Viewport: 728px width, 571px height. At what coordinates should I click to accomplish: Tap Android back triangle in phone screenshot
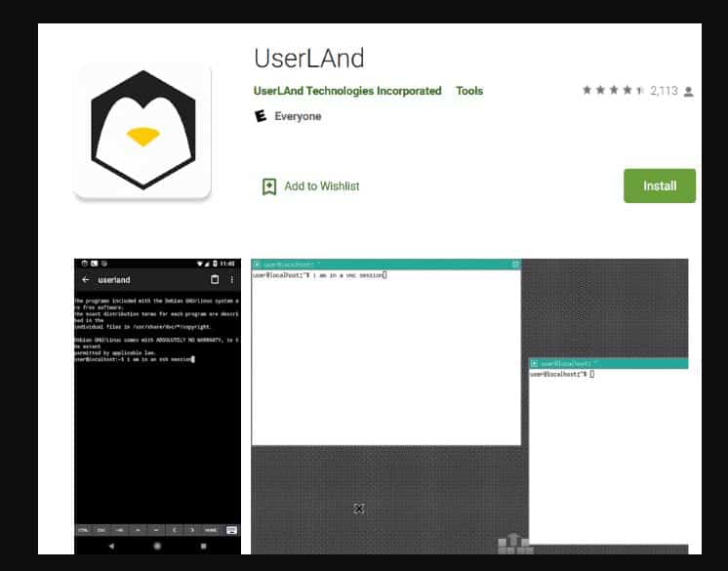pyautogui.click(x=111, y=546)
